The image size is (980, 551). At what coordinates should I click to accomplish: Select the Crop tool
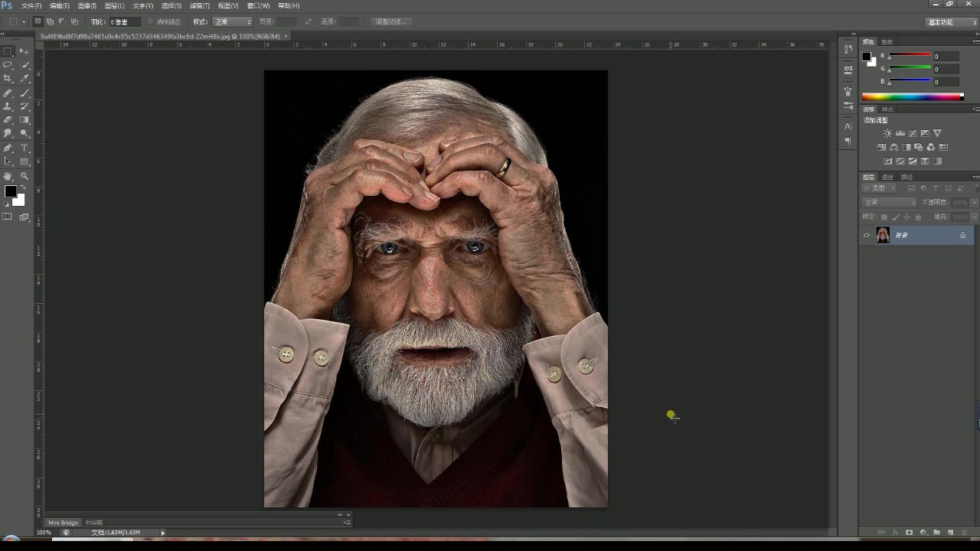coord(8,79)
